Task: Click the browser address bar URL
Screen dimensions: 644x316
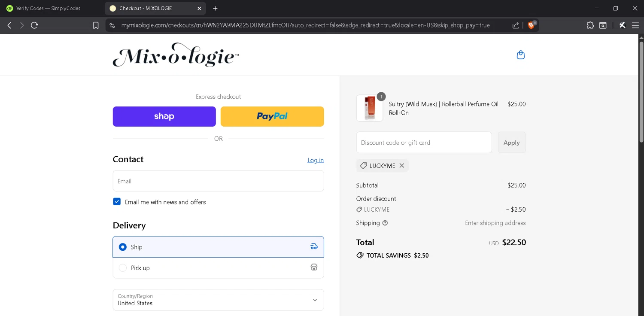Action: point(305,25)
